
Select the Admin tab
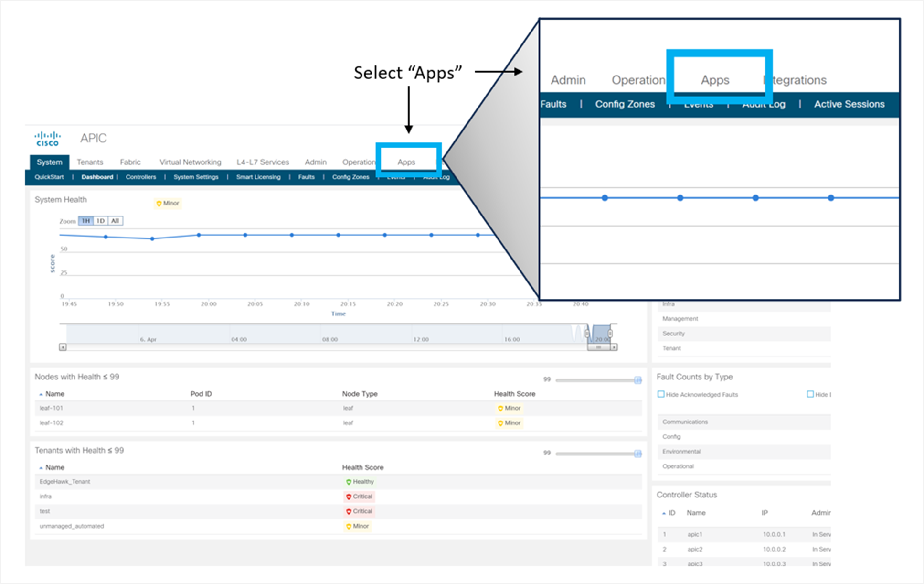click(x=316, y=162)
